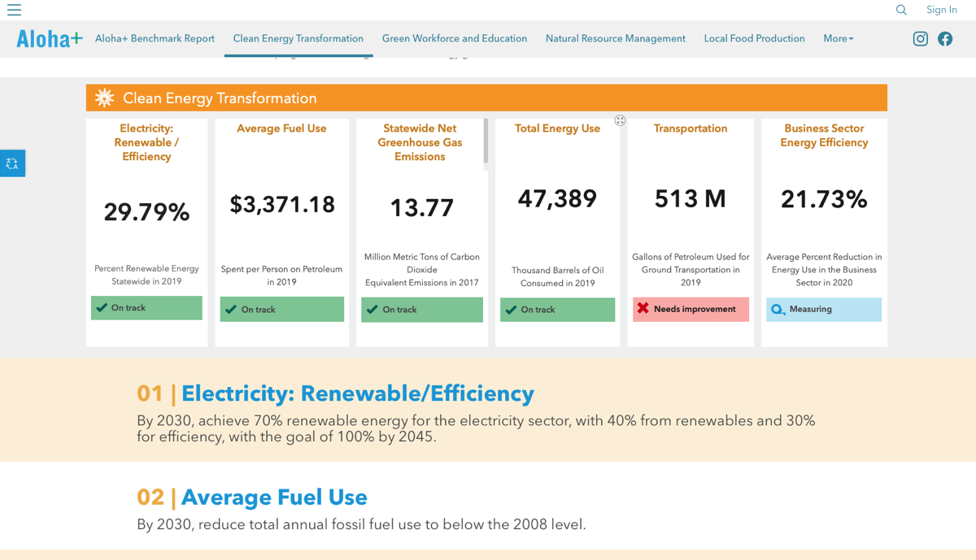Switch to Green Workforce and Education tab

click(x=455, y=39)
